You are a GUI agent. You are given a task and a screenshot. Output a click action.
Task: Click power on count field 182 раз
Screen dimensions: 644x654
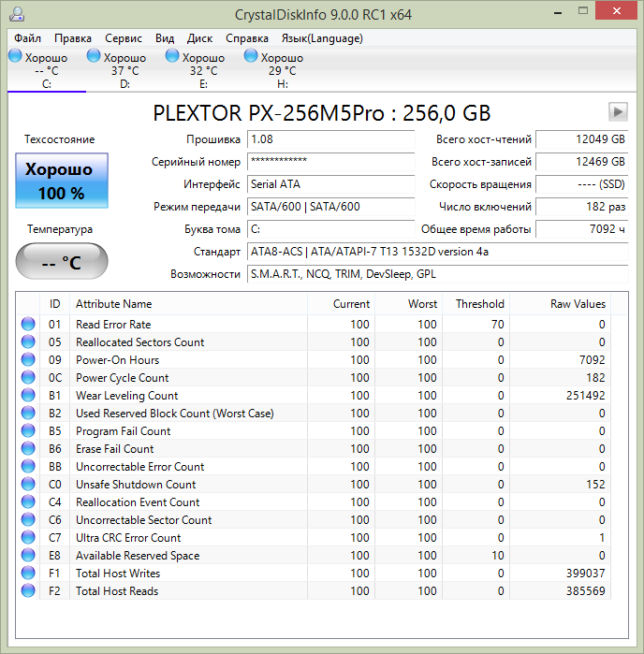pyautogui.click(x=582, y=207)
